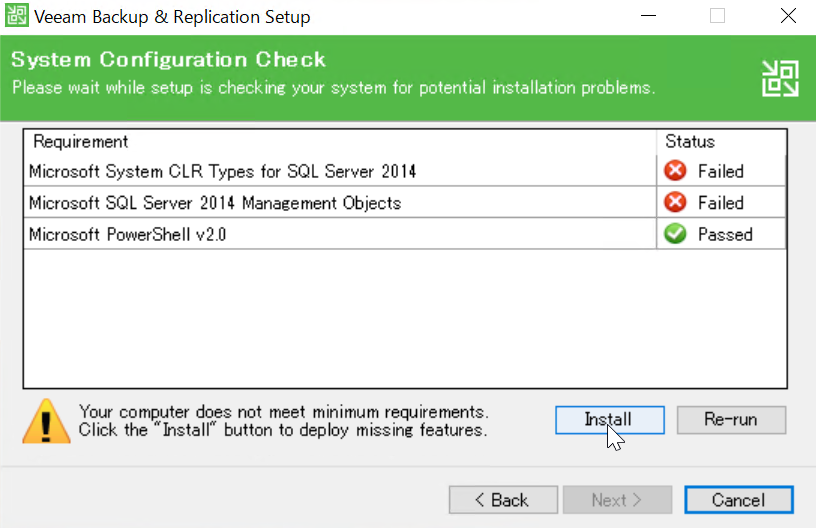Select Microsoft PowerShell v2.0 row
Screen dimensions: 816x528
404,234
